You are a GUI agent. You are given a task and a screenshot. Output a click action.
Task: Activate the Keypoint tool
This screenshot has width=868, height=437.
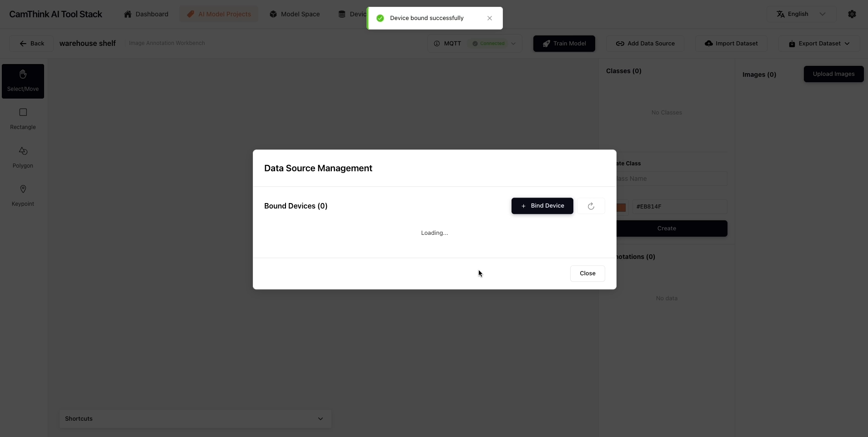pos(23,195)
